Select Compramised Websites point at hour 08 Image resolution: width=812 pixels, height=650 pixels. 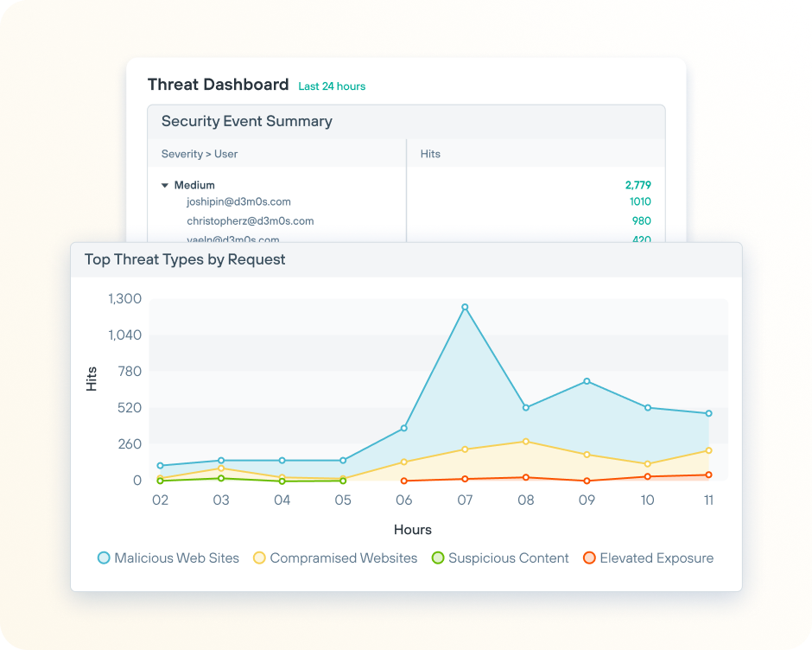pos(526,442)
